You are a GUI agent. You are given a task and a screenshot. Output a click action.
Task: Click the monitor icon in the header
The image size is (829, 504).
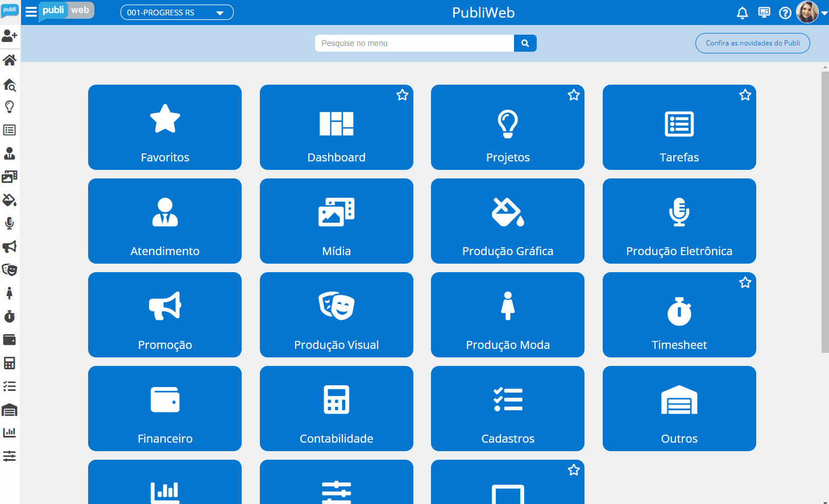pyautogui.click(x=764, y=13)
